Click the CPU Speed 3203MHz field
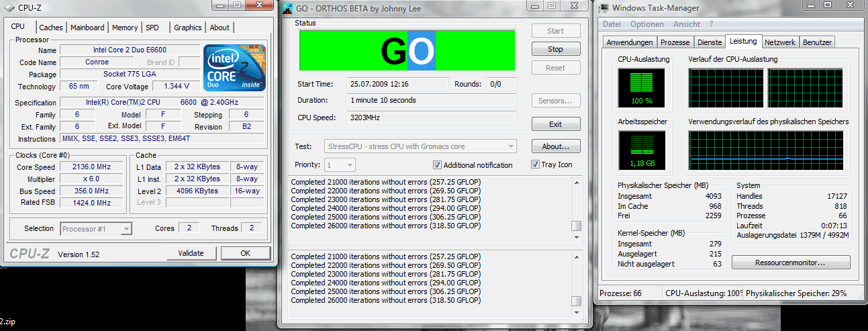This screenshot has height=331, width=868. click(432, 117)
